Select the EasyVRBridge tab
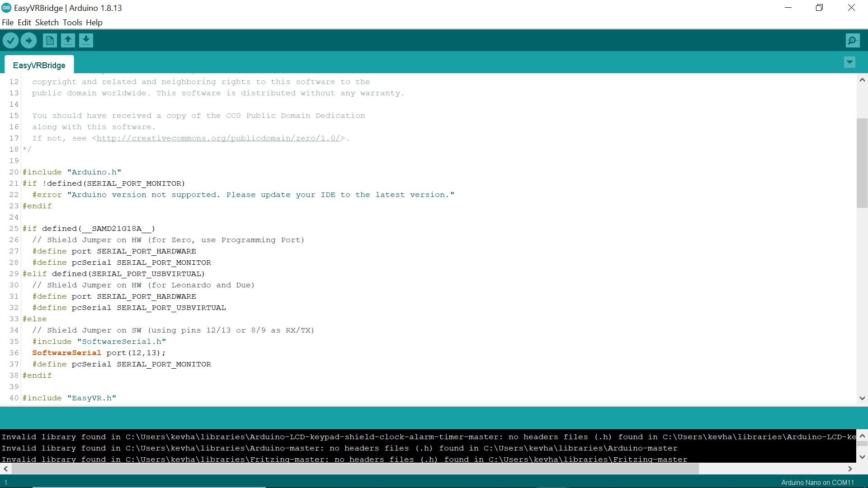The width and height of the screenshot is (868, 488). click(x=39, y=65)
